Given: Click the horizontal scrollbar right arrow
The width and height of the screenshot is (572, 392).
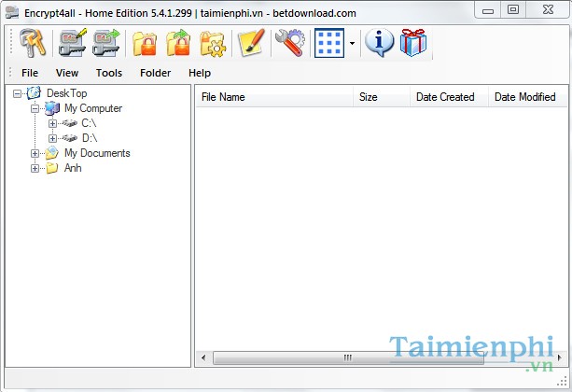Looking at the screenshot, I should click(560, 358).
